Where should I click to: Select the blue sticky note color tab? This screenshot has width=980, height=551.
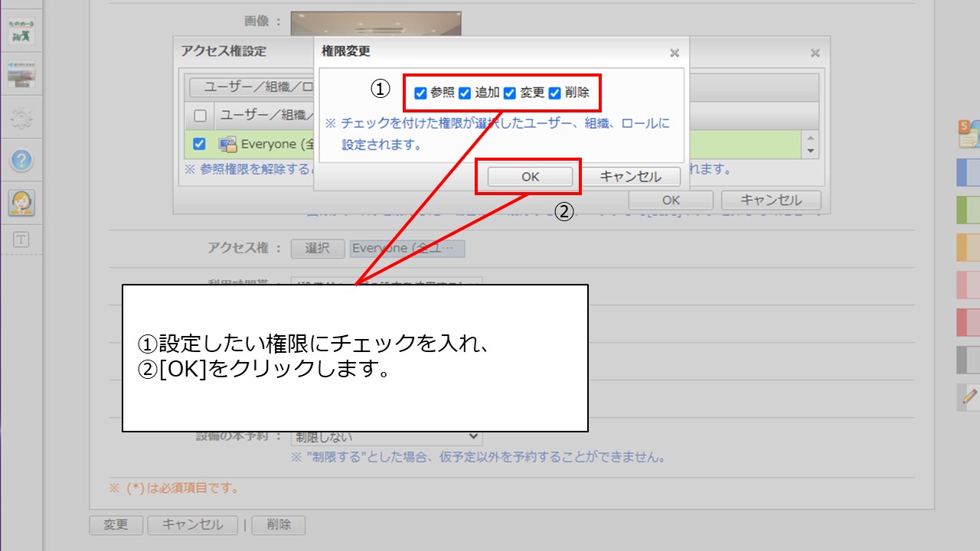point(969,173)
